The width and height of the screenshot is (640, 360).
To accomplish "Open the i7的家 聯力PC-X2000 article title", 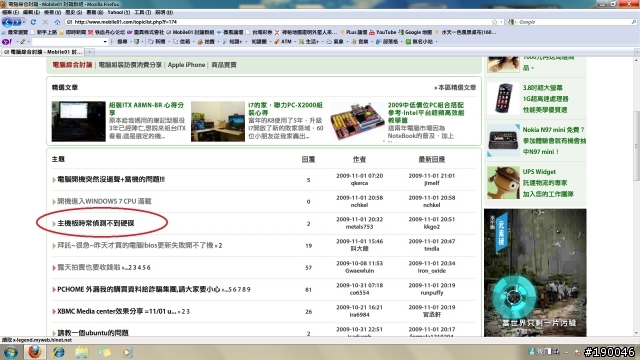I will (285, 109).
